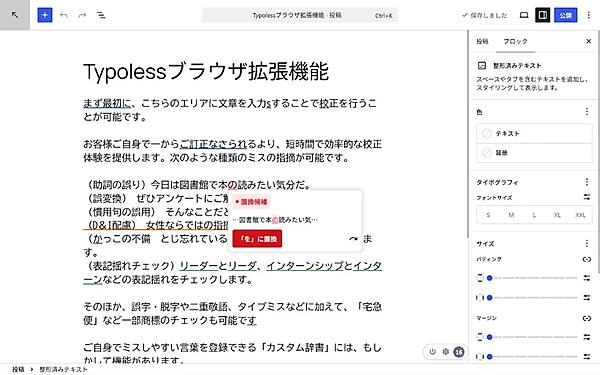Switch to the ブロック sidebar tab
Image resolution: width=600 pixels, height=375 pixels.
[515, 41]
